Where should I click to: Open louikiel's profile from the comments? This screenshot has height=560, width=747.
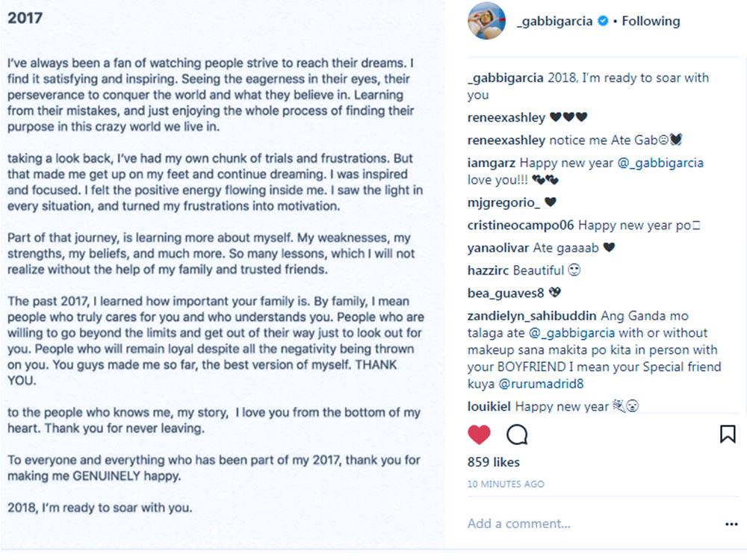pyautogui.click(x=490, y=407)
